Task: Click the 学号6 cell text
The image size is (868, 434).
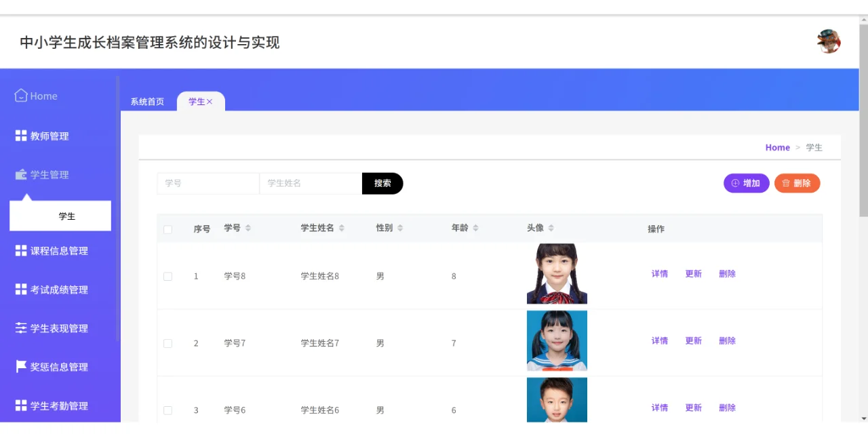Action: point(235,410)
